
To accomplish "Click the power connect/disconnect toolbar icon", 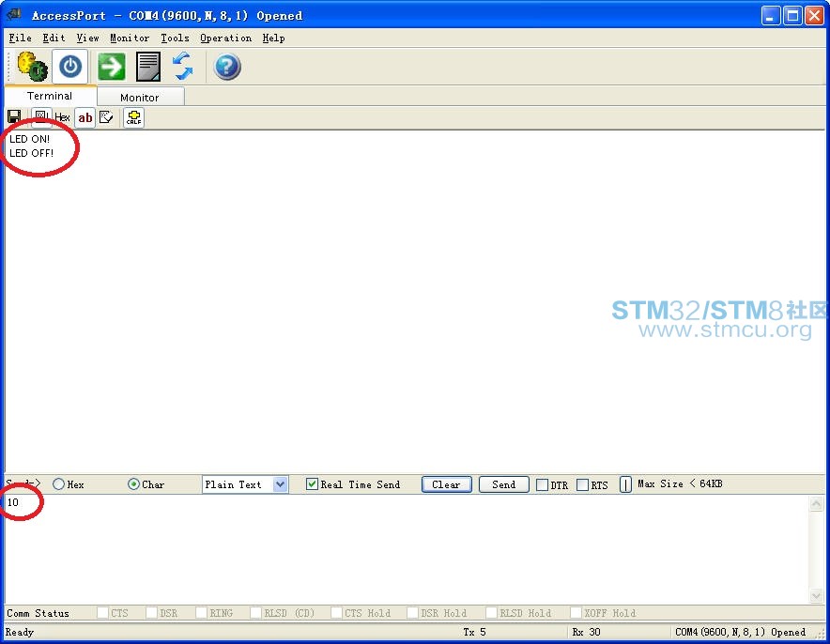I will pyautogui.click(x=69, y=66).
